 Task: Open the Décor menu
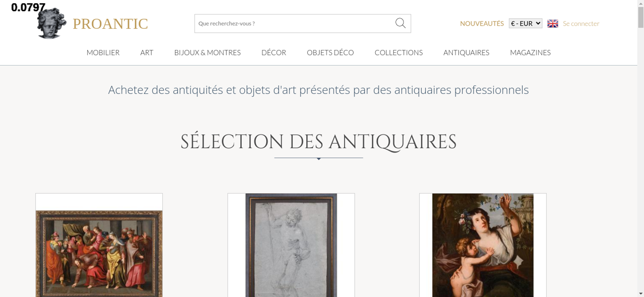click(x=274, y=52)
